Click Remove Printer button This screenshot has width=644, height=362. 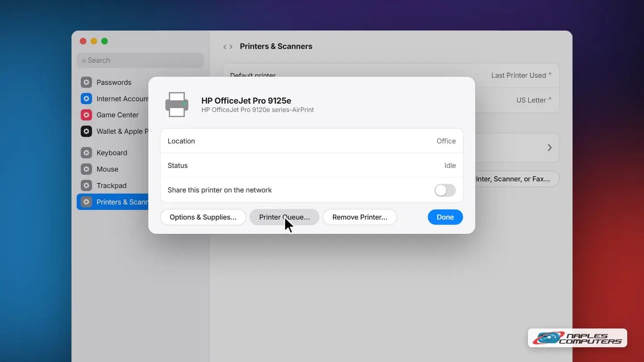click(x=360, y=217)
